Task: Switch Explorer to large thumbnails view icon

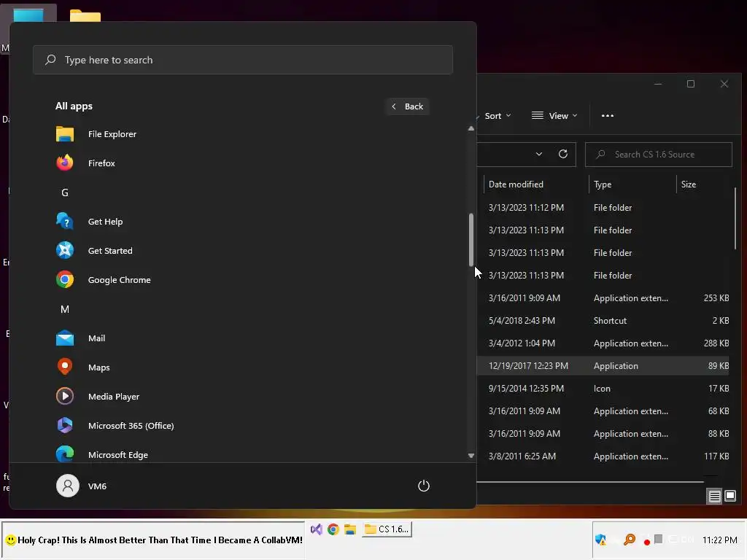Action: 729,496
